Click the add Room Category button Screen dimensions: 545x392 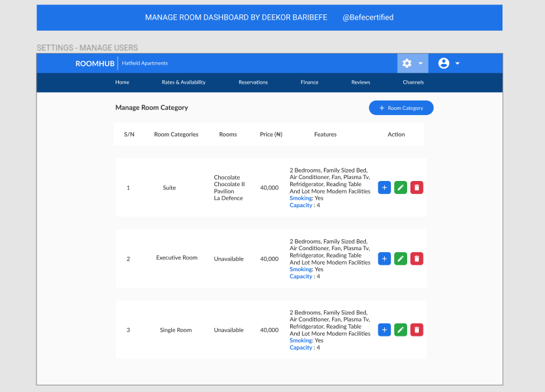[x=401, y=108]
